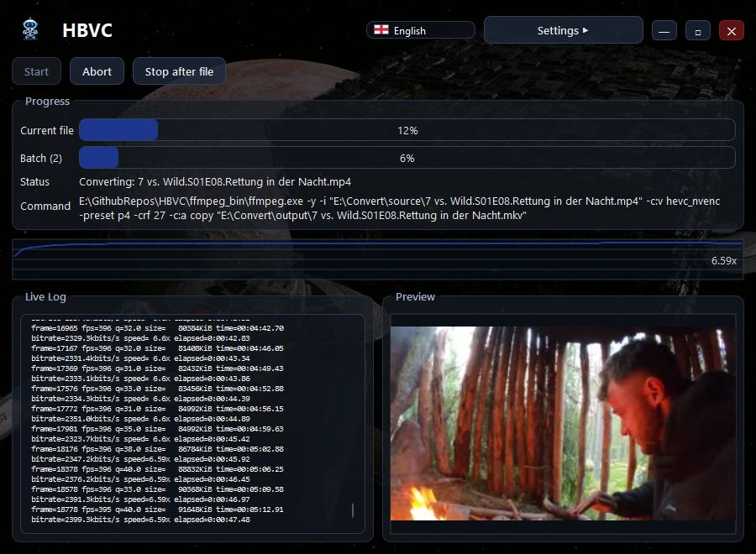Screen dimensions: 756x554
Task: Click log line bitrate=2399.3kbits/s
Action: (x=141, y=520)
